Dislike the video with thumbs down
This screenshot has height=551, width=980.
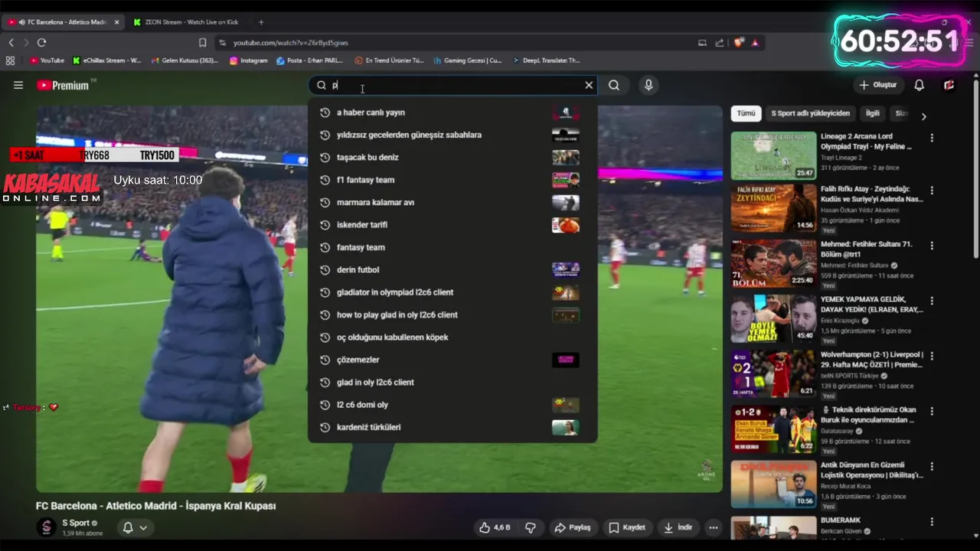531,527
